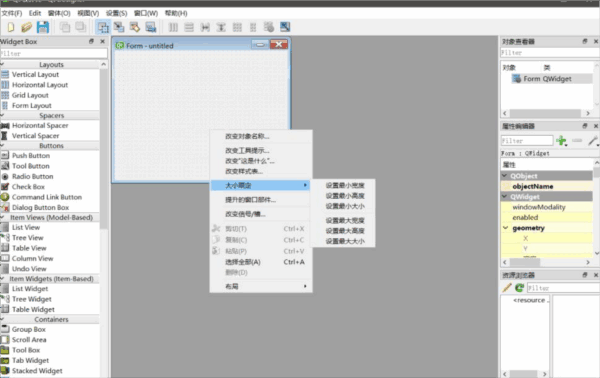The image size is (600, 378).
Task: Switch to Edit Tab Order mode icon
Action: coord(151,27)
